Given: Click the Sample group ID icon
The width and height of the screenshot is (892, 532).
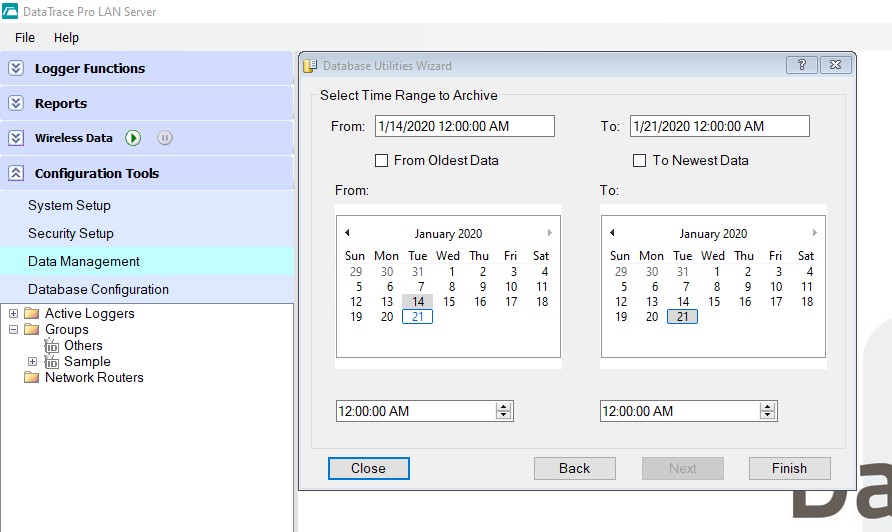Looking at the screenshot, I should 52,362.
